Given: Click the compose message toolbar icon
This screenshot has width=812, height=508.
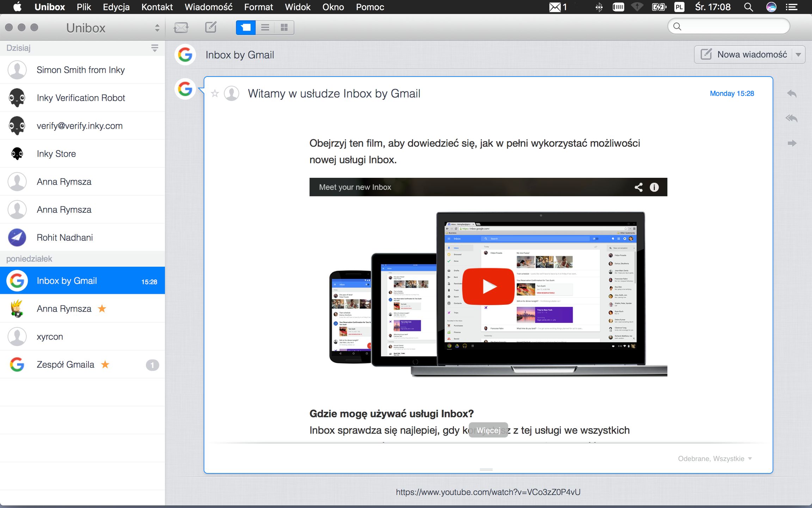Looking at the screenshot, I should [211, 27].
